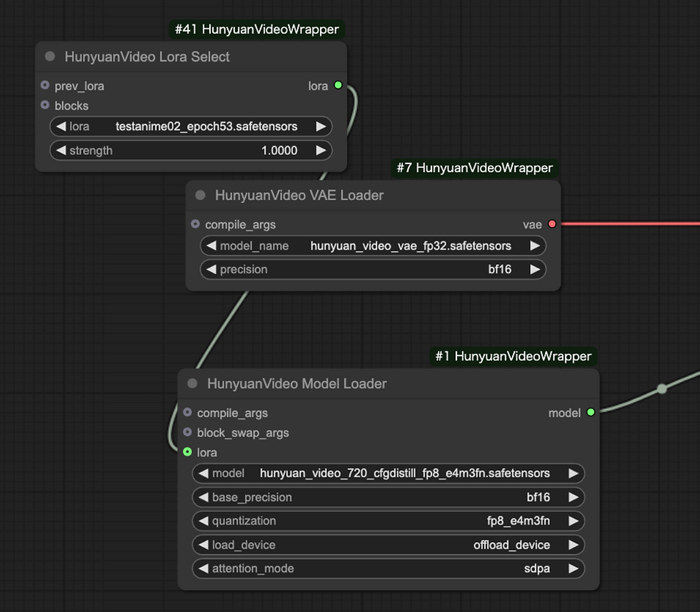Select the HunyuanVideo VAE Loader title bar
700x612 pixels.
(x=373, y=195)
